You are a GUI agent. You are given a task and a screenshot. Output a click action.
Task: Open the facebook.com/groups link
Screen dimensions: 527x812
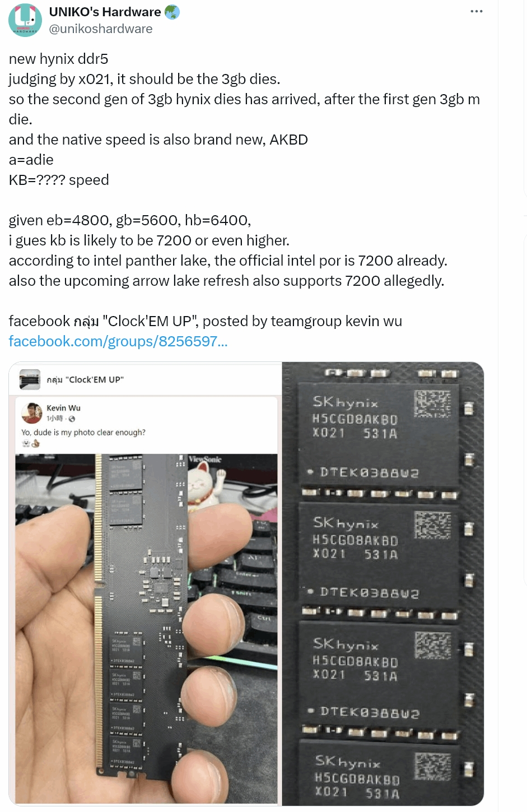[118, 341]
